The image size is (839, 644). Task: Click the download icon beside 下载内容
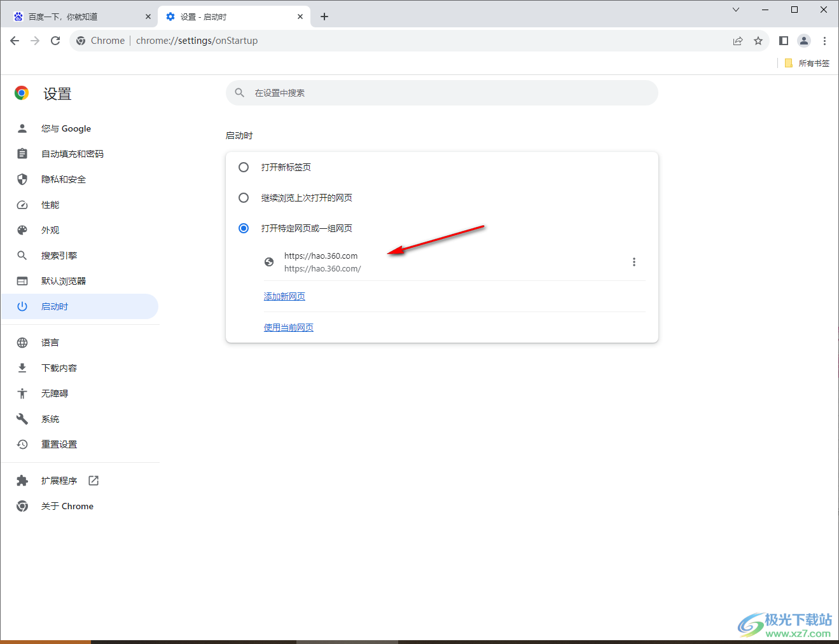point(22,368)
